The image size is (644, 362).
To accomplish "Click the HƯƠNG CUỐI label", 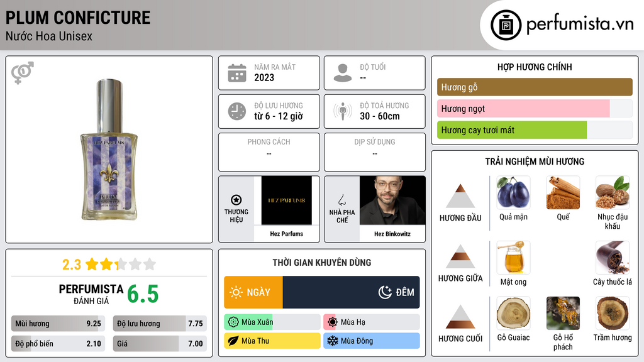I will click(460, 339).
